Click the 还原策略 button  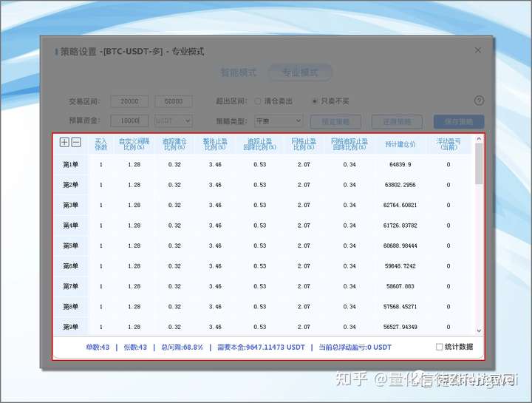[x=397, y=121]
